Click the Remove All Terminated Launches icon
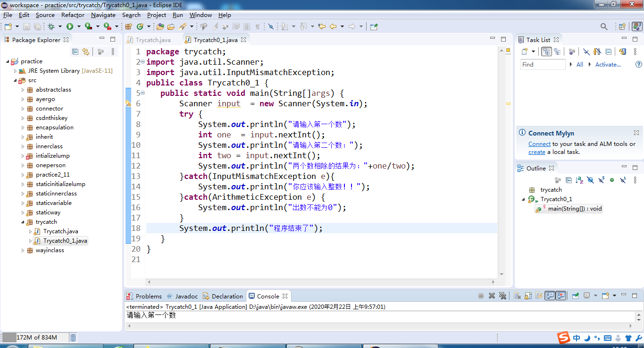The image size is (644, 348). tap(502, 296)
